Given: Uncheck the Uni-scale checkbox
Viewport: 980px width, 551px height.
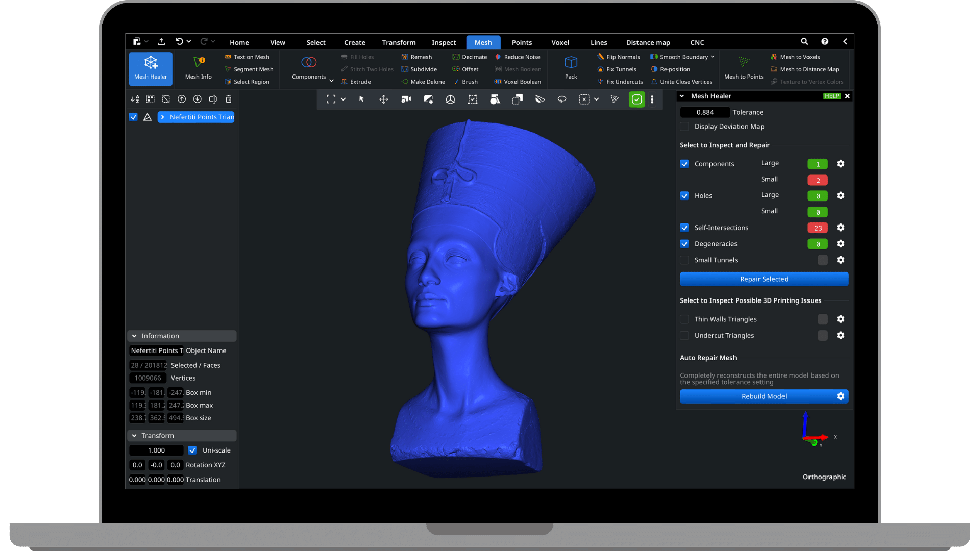Looking at the screenshot, I should pyautogui.click(x=192, y=450).
